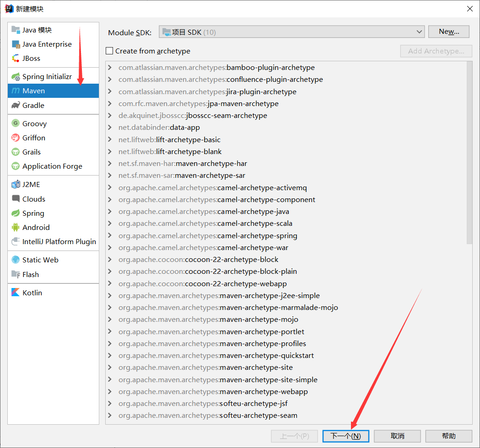Select net.databinder:data-app row

(x=286, y=127)
